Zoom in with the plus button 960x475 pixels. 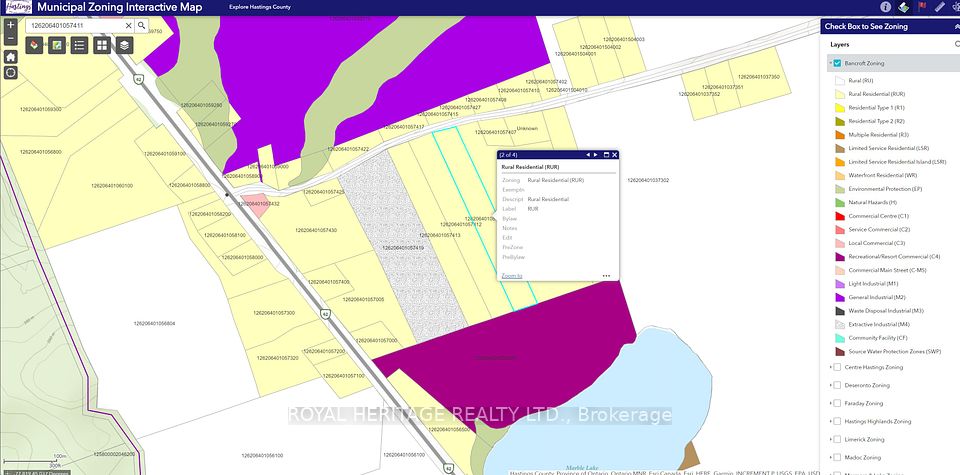click(x=10, y=26)
